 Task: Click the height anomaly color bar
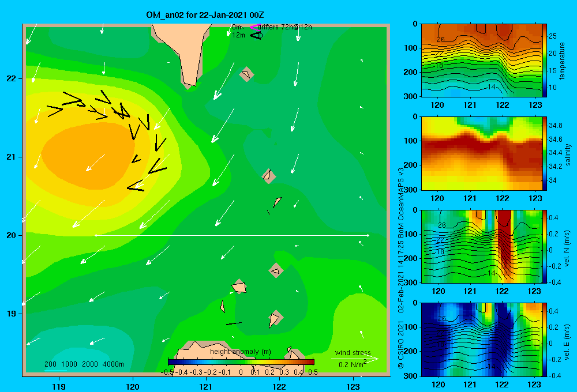pyautogui.click(x=241, y=362)
